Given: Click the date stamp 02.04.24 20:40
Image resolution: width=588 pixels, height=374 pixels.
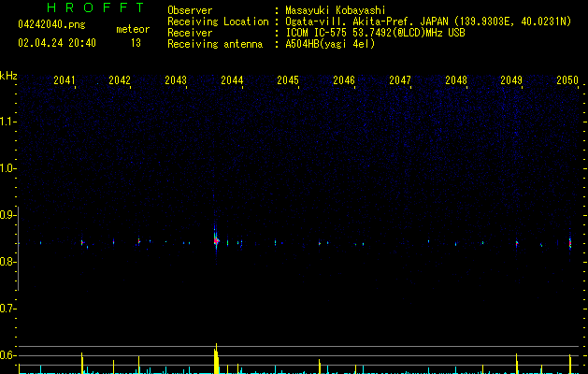Looking at the screenshot, I should click(x=57, y=43).
